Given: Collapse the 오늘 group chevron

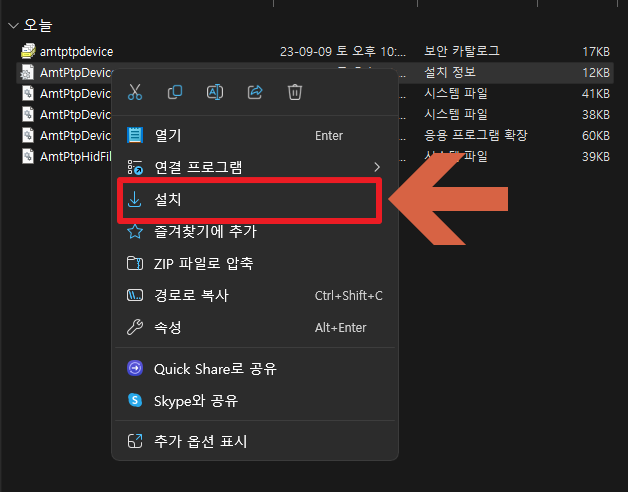Looking at the screenshot, I should click(x=13, y=26).
